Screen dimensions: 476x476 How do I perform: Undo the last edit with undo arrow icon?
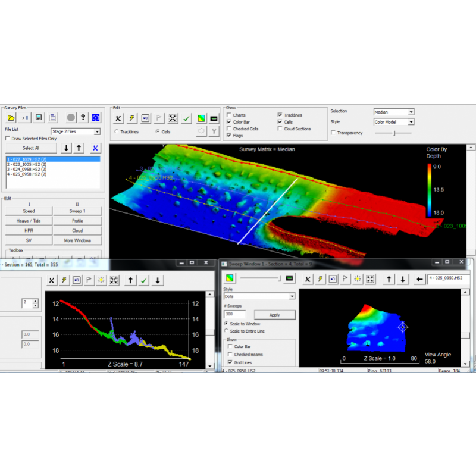point(145,118)
